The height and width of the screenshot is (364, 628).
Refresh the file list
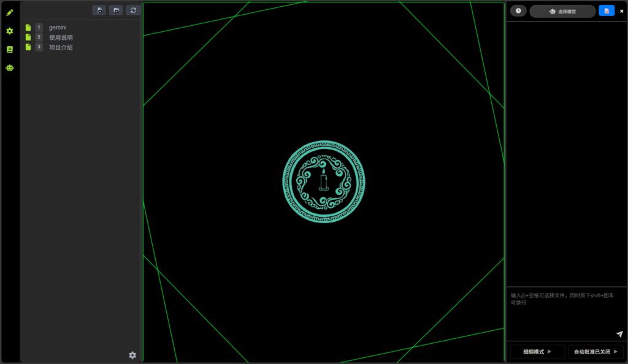coord(133,10)
